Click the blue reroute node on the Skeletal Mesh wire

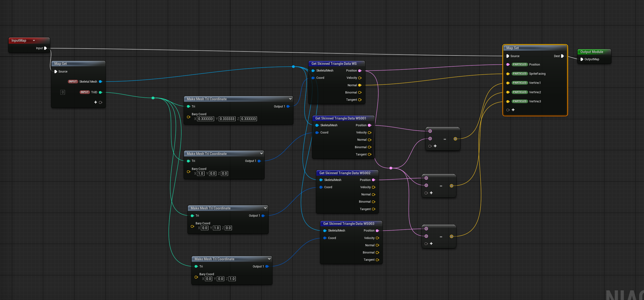(293, 67)
